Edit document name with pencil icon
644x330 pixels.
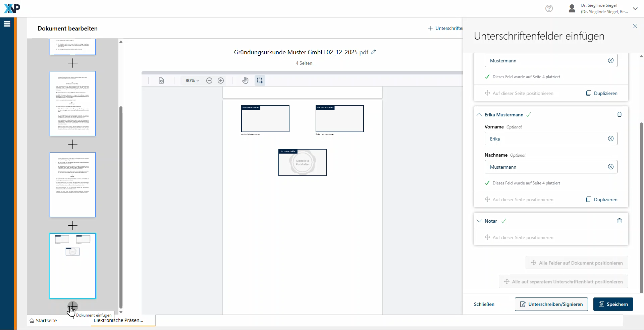point(373,52)
